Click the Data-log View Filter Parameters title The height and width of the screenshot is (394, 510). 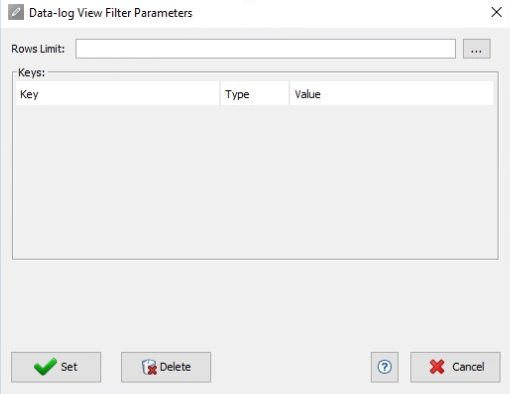point(111,13)
